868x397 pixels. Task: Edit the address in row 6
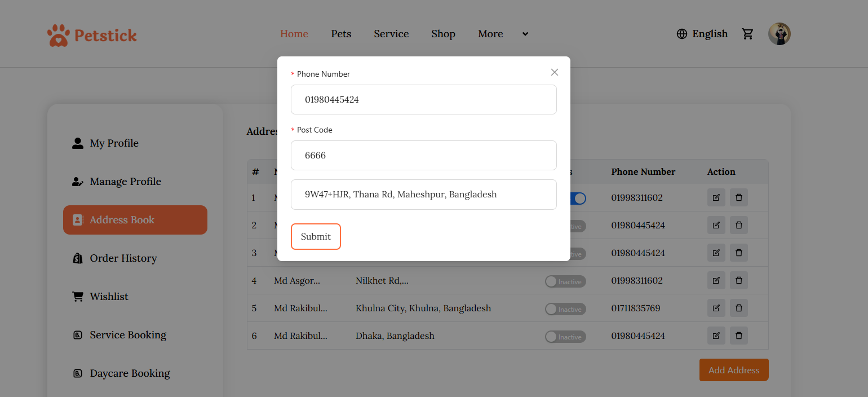click(716, 336)
